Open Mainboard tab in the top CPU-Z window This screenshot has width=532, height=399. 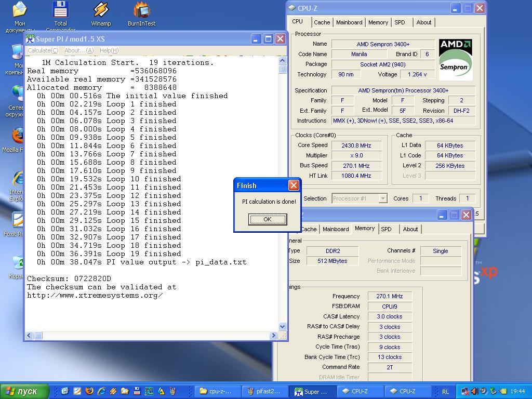click(349, 22)
